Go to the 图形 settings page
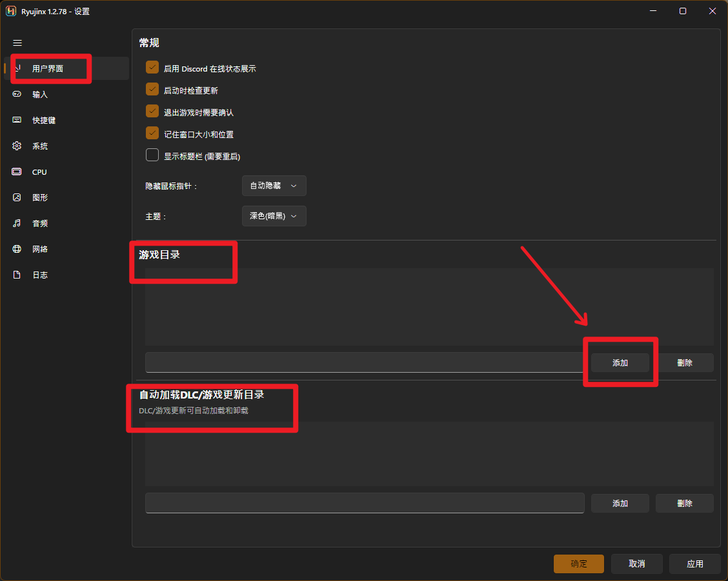Screen dimensions: 728x581 click(x=66, y=197)
